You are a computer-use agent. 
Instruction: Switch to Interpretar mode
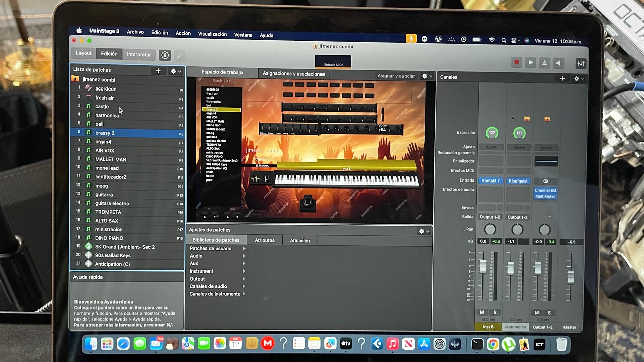tap(139, 54)
